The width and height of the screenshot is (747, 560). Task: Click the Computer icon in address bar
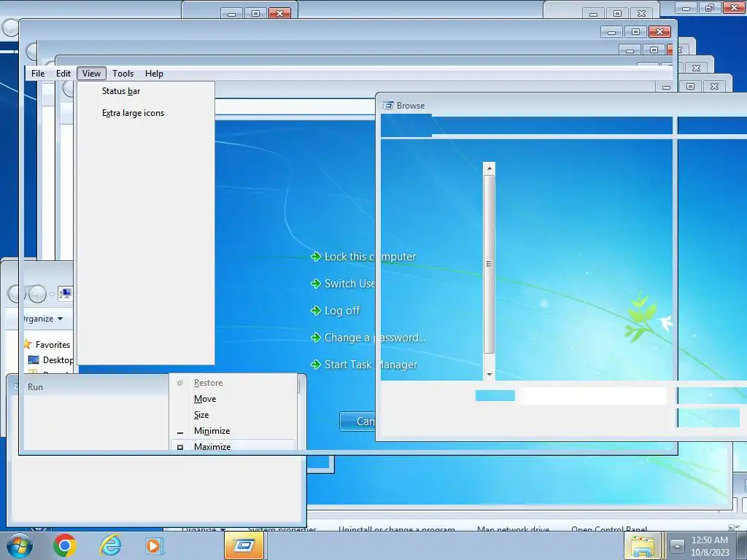click(65, 294)
